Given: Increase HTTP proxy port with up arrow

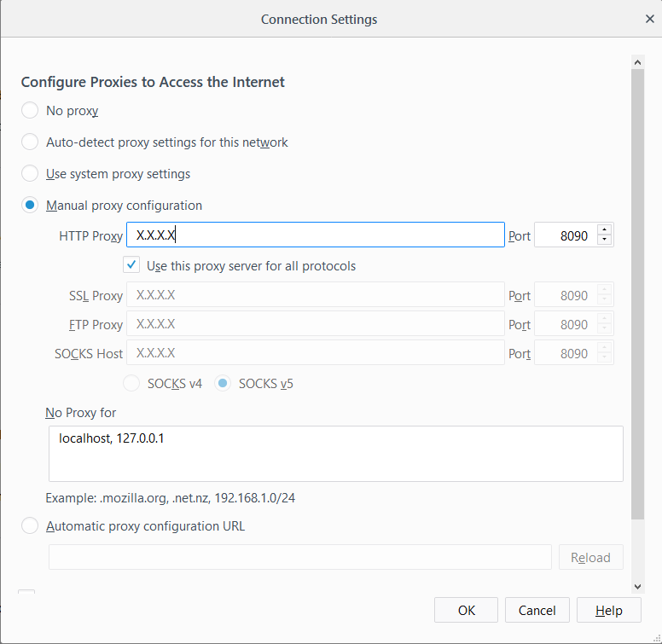Looking at the screenshot, I should click(604, 229).
